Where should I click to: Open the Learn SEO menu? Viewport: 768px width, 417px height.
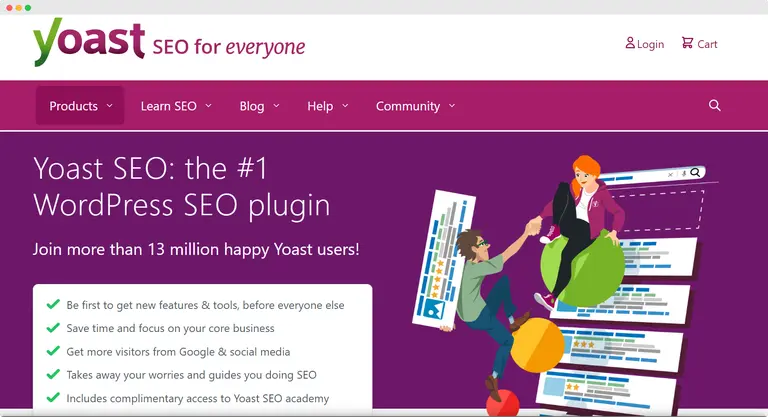pos(176,106)
